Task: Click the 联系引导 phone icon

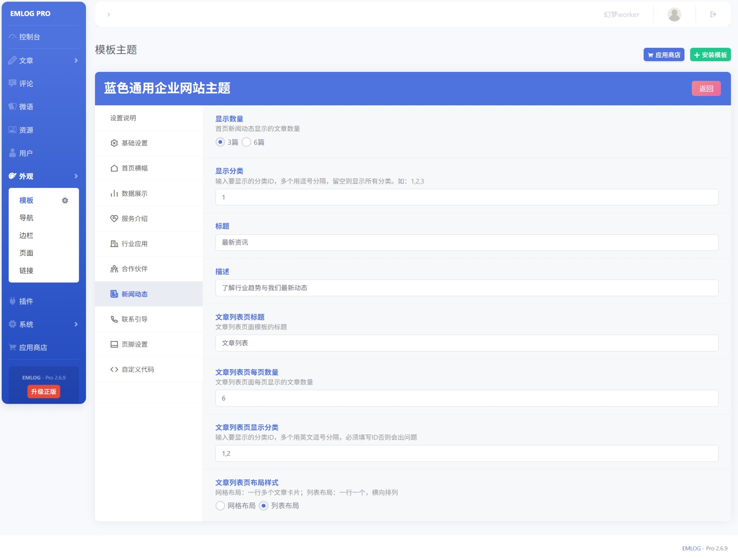Action: [114, 319]
